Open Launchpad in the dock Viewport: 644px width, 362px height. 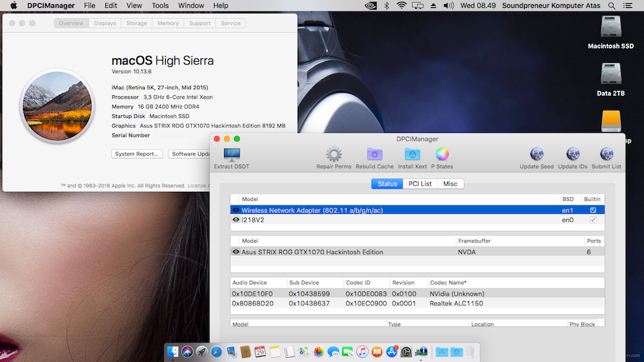click(202, 352)
